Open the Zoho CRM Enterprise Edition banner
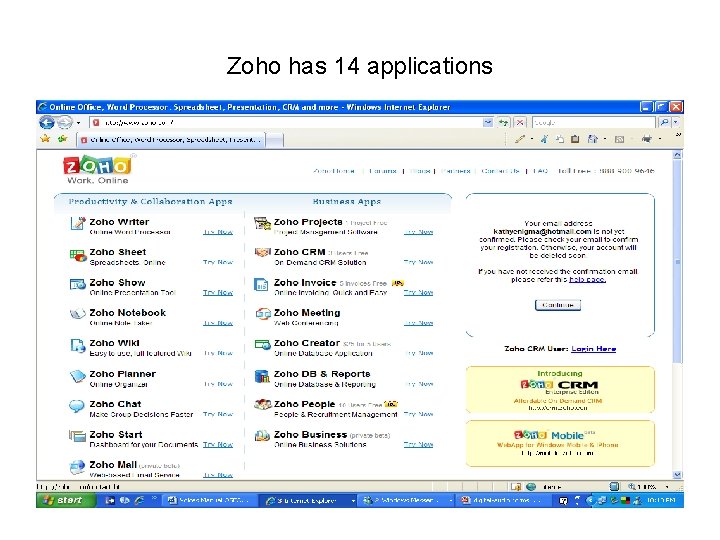The height and width of the screenshot is (540, 720). coord(560,390)
